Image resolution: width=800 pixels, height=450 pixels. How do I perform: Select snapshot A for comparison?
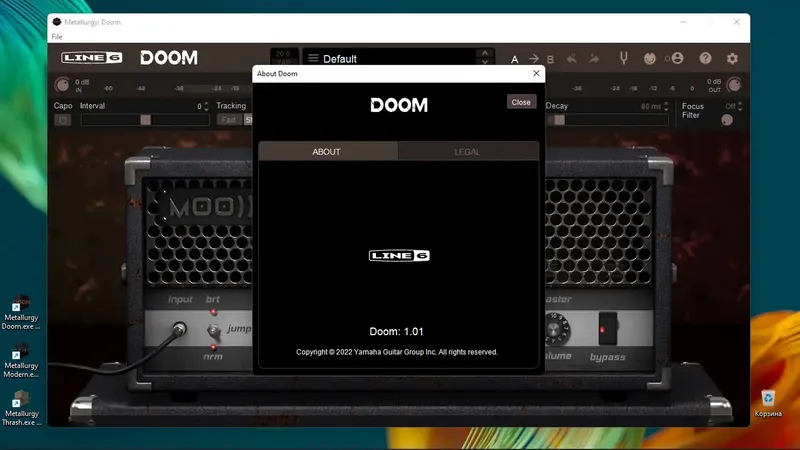pyautogui.click(x=514, y=59)
